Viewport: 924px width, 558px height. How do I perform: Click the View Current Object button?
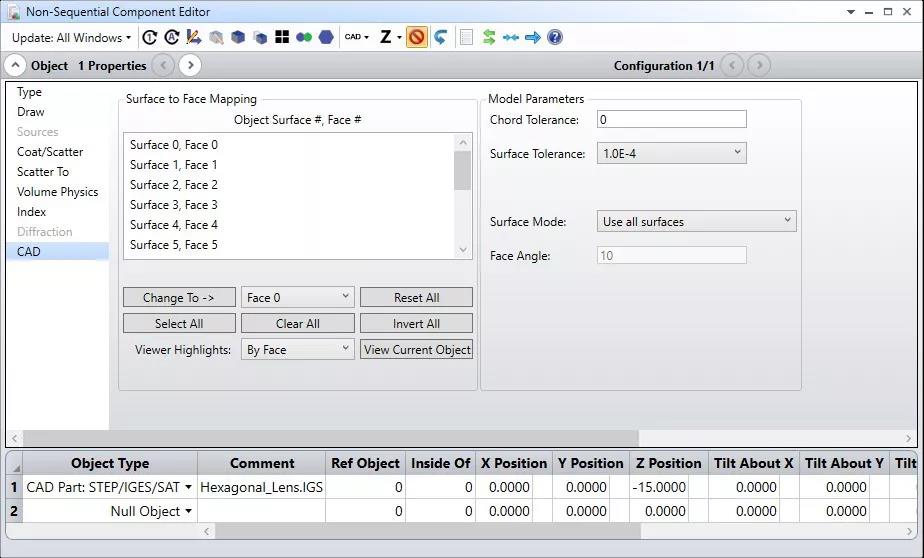tap(416, 349)
